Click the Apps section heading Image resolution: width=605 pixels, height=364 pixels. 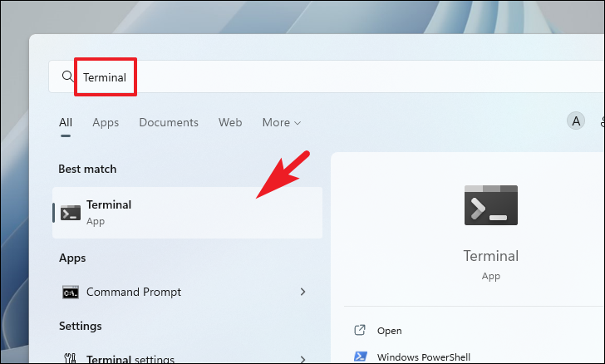(x=72, y=258)
